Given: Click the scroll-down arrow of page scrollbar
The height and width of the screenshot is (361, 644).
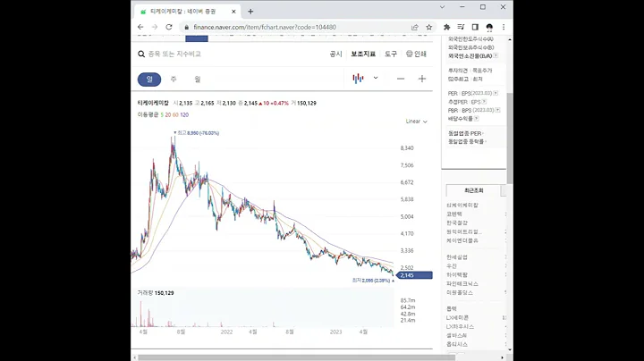Looking at the screenshot, I should point(510,350).
